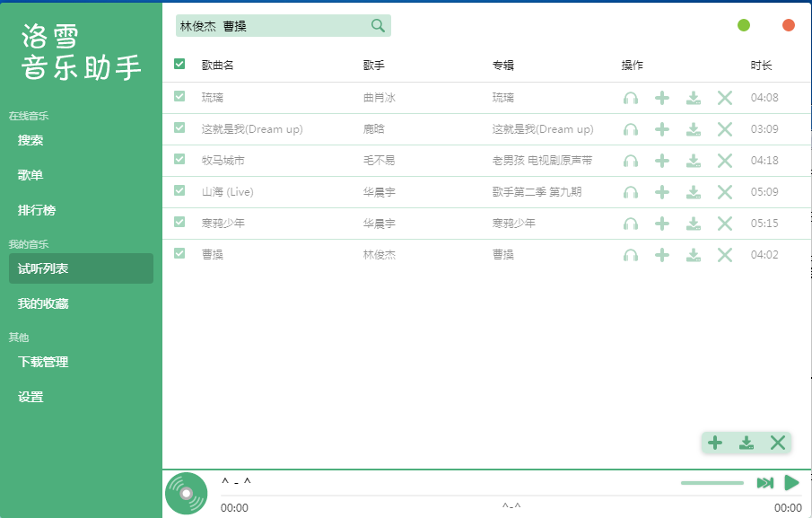812x518 pixels.
Task: Play 曹操 by 林俊杰 with headphone icon
Action: (630, 255)
